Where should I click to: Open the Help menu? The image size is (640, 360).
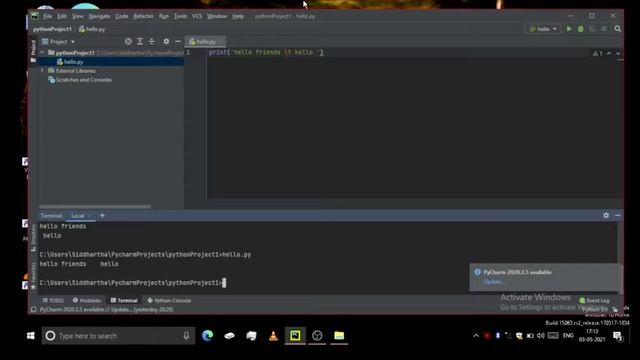[238, 16]
